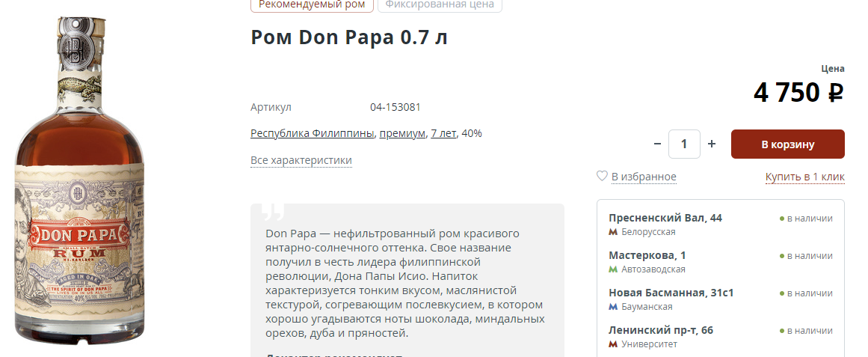Click the Университет metro station icon

click(613, 344)
